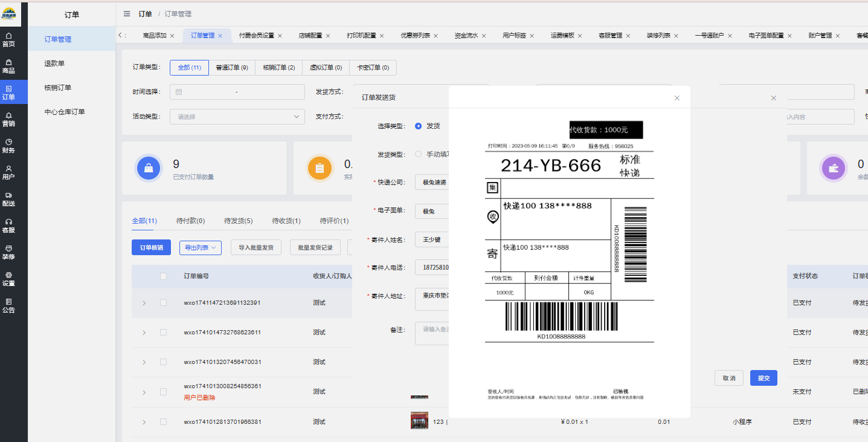Expand order row wxo1741013008254856361
The width and height of the screenshot is (868, 442).
point(144,392)
